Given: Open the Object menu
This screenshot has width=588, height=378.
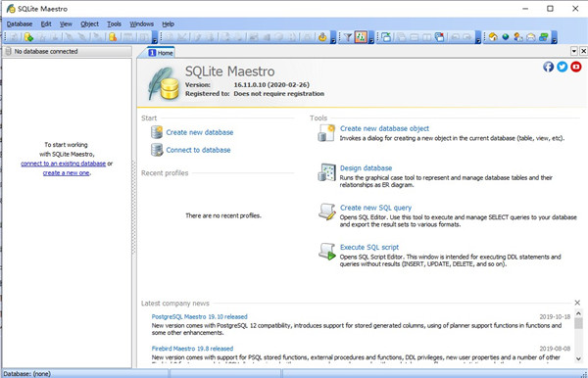Looking at the screenshot, I should 89,24.
